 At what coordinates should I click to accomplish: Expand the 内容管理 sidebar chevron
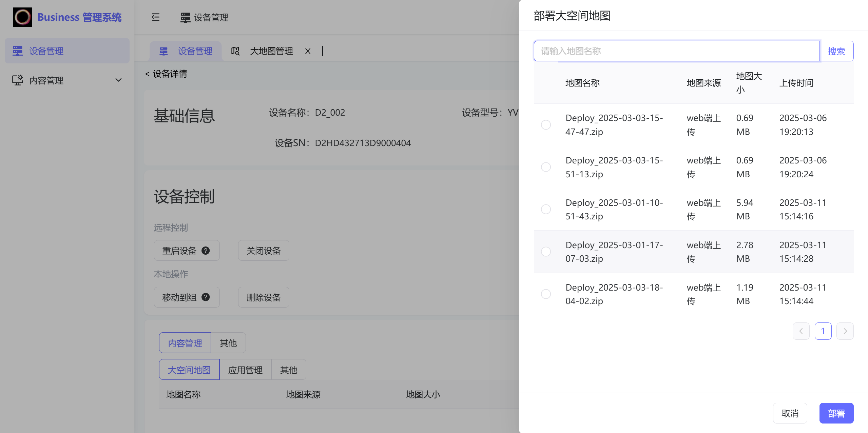click(x=118, y=80)
